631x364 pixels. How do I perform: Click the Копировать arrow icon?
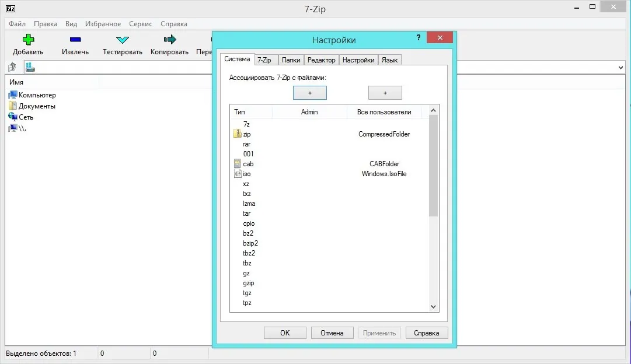coord(170,40)
